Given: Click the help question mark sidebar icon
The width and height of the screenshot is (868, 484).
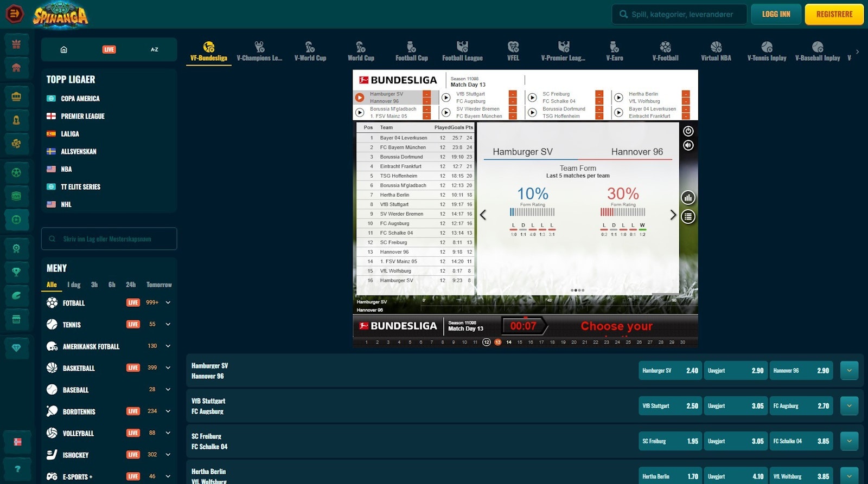Looking at the screenshot, I should [17, 469].
